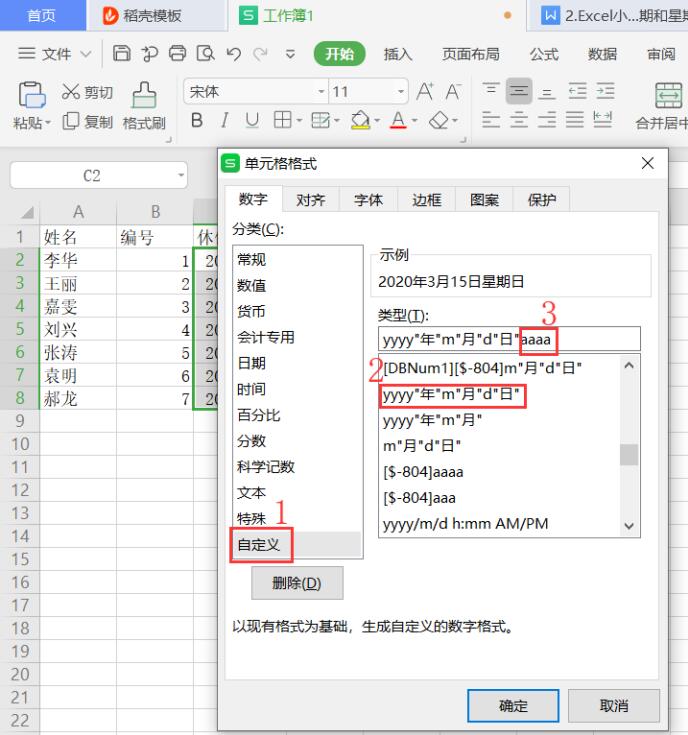Viewport: 688px width, 735px height.
Task: Click type list scrollbar down arrow
Action: [629, 526]
